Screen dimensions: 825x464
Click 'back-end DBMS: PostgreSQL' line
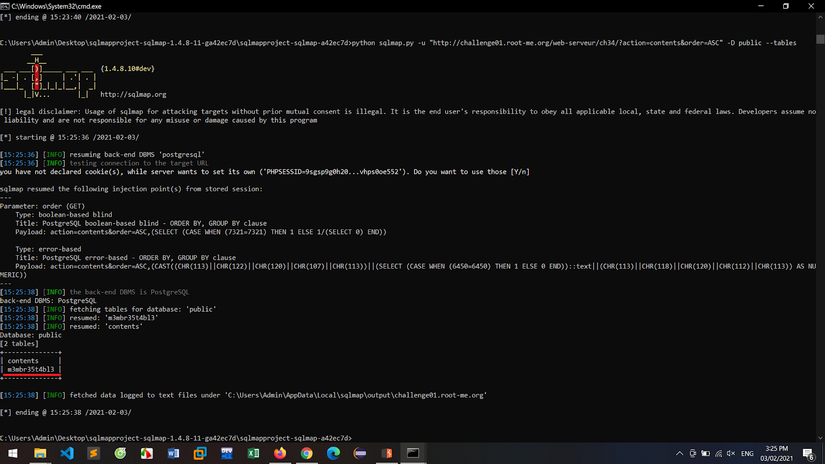[48, 301]
